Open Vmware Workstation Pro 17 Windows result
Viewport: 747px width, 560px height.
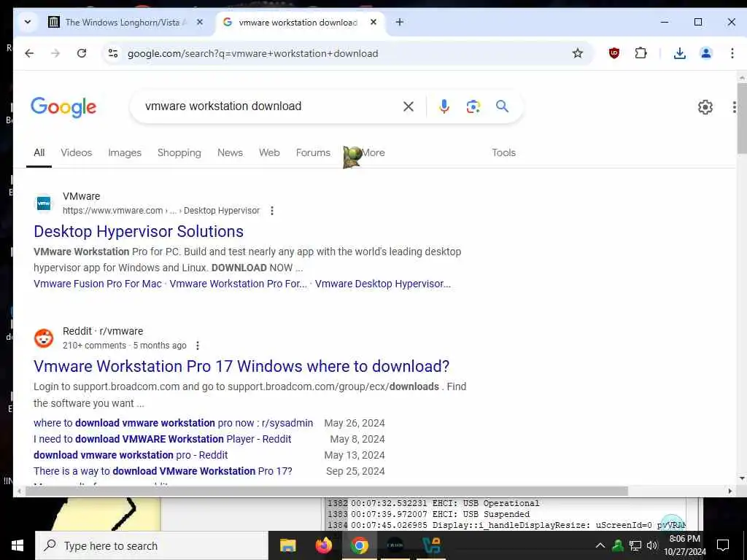(241, 366)
